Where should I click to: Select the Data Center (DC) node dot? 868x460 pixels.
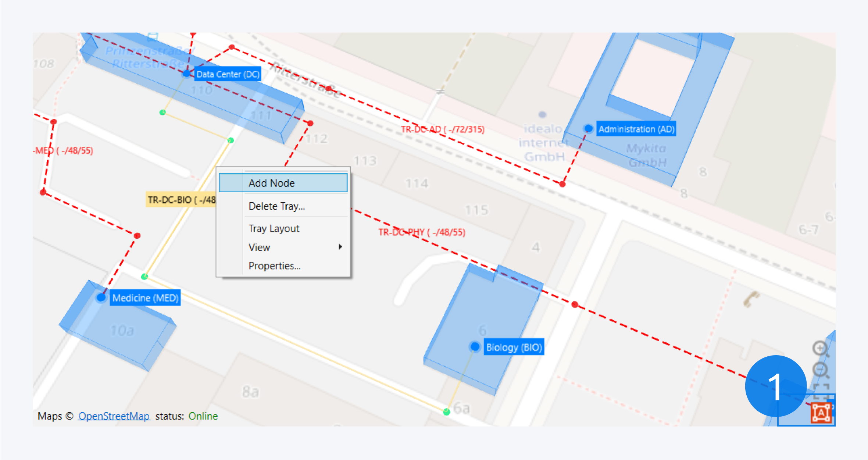pos(186,74)
